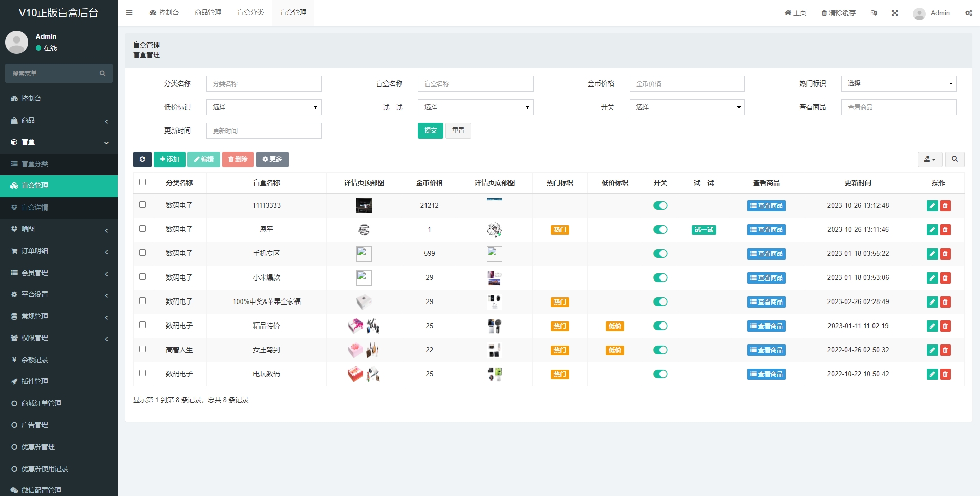Open the 热门标识 select dropdown
The image size is (980, 496).
point(899,83)
